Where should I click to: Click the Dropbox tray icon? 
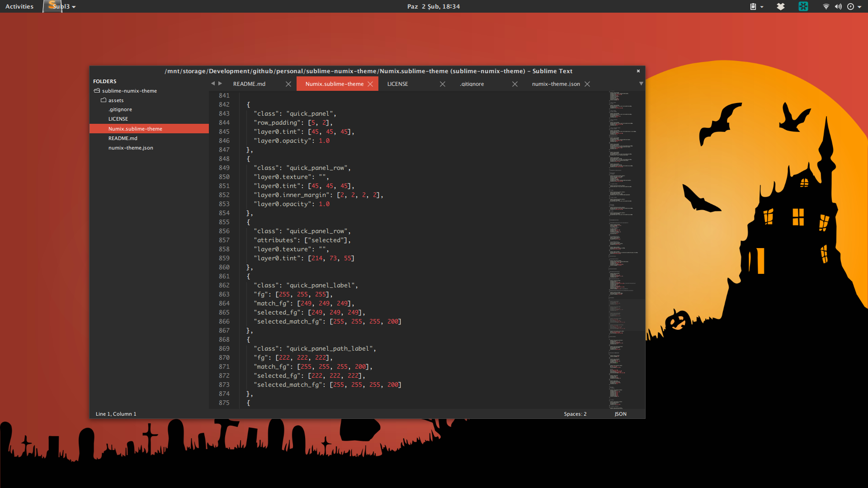[781, 6]
